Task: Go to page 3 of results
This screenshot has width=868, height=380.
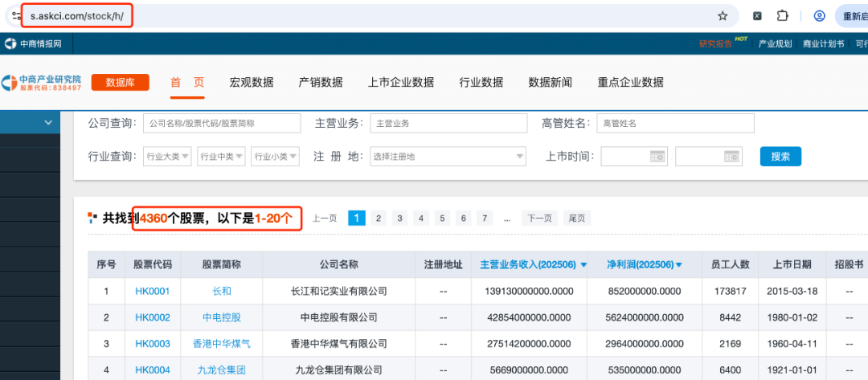Action: (x=399, y=219)
